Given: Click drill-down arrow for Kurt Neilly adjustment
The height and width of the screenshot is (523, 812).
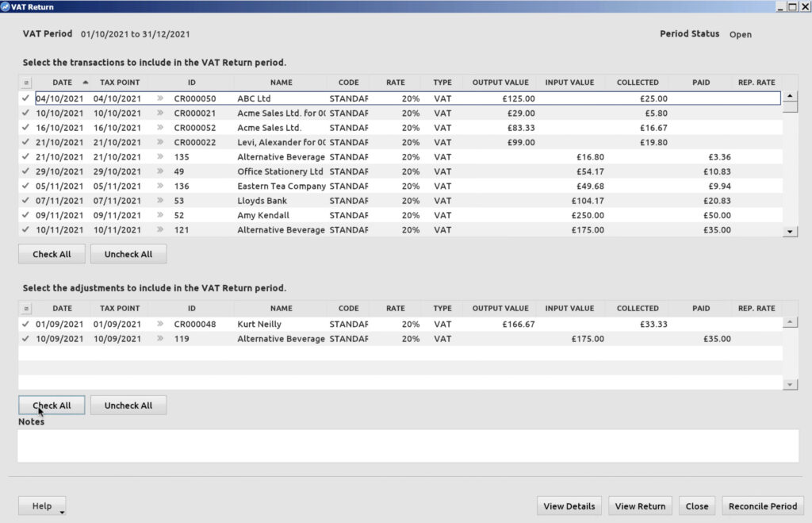Looking at the screenshot, I should 160,324.
